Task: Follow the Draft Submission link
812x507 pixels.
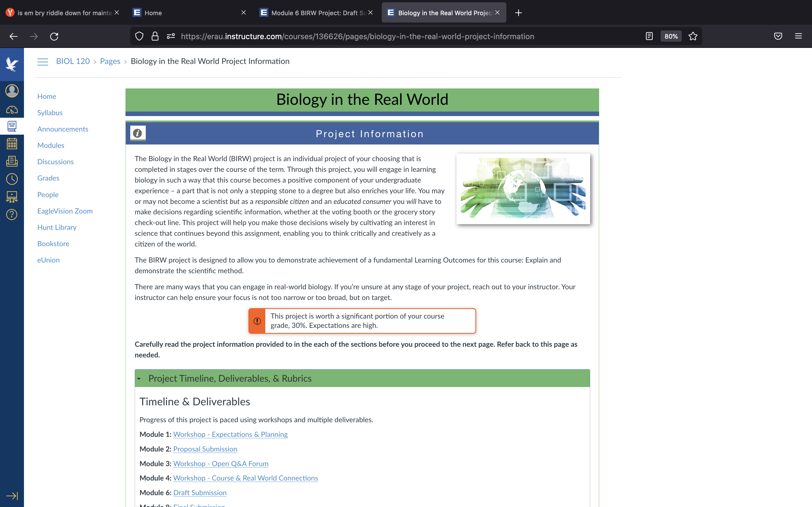Action: point(200,493)
